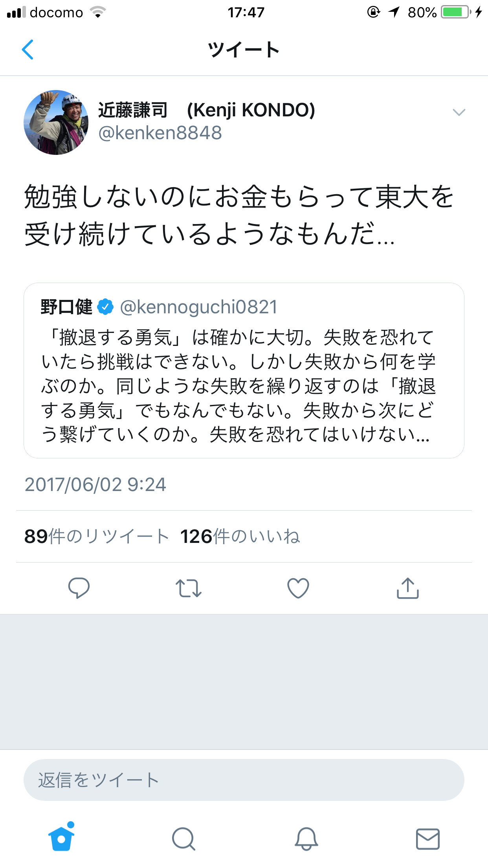Open the reply composer via the speech bubble icon

point(79,588)
